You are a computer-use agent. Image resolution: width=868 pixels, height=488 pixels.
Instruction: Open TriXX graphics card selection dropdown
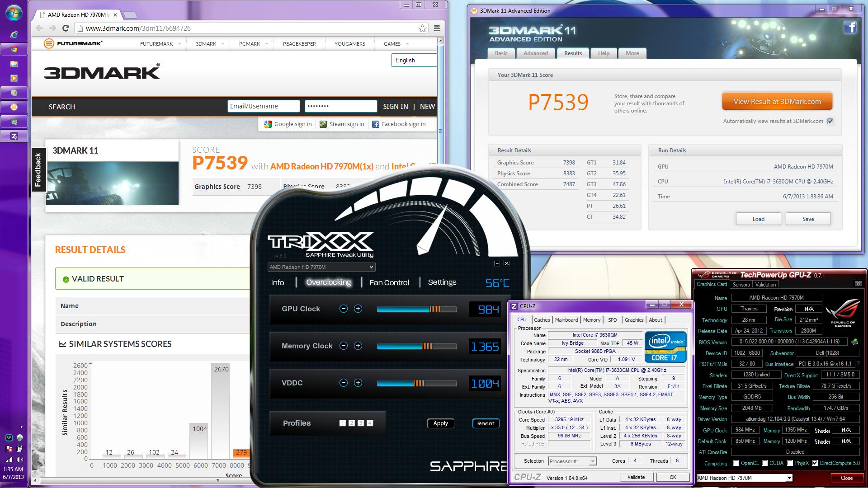tap(321, 267)
